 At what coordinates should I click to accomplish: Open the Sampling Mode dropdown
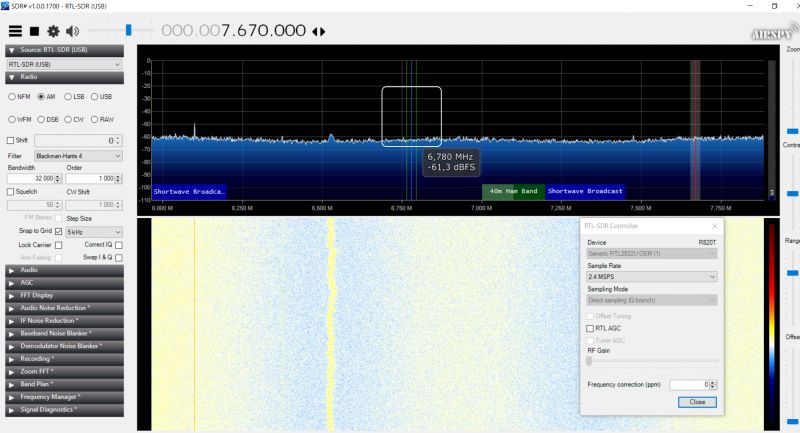point(652,300)
